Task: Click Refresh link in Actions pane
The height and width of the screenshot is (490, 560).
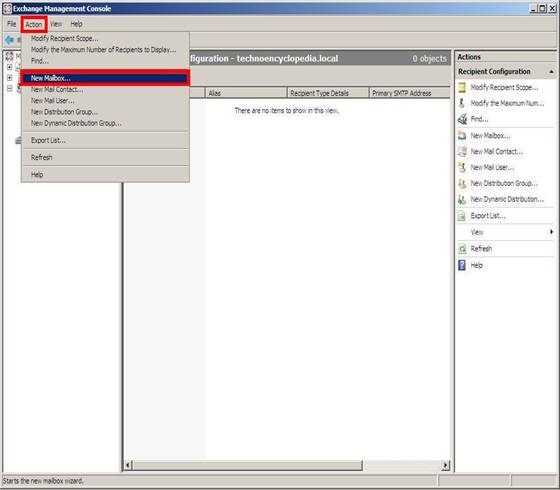Action: 481,249
